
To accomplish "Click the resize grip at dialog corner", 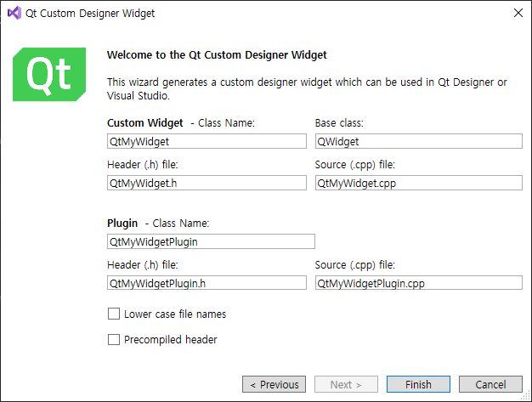I will click(526, 396).
